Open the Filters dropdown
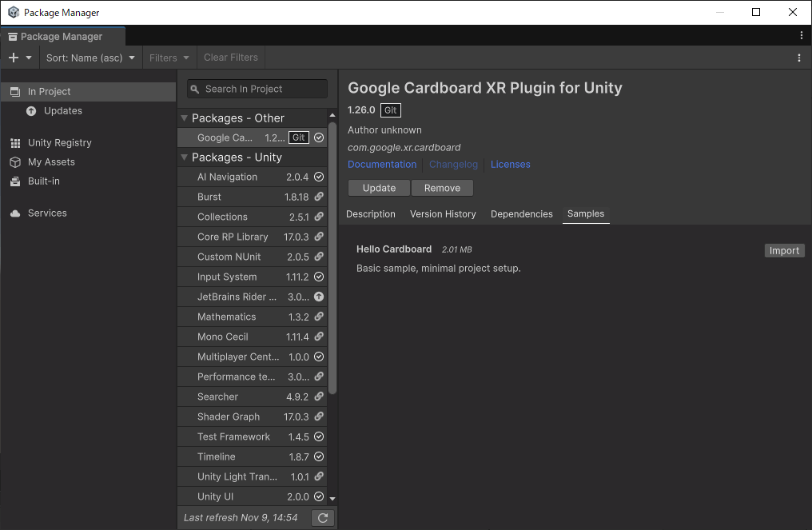 (x=169, y=58)
